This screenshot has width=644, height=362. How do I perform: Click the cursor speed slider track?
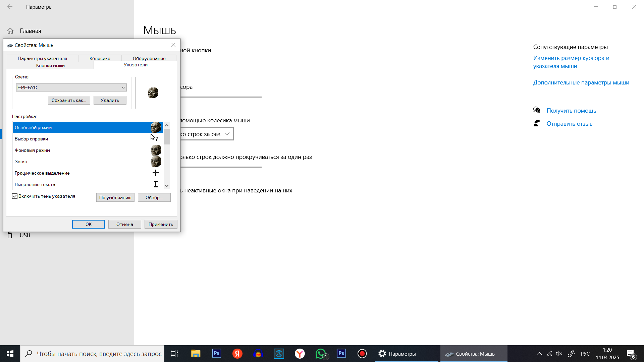coord(221,97)
